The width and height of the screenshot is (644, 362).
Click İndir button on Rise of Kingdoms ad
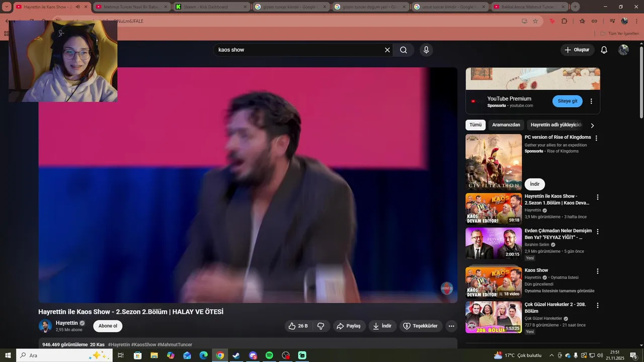[x=534, y=184]
